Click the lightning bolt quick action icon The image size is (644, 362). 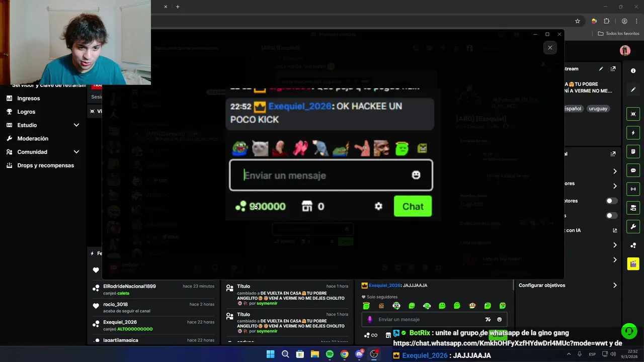pos(633,133)
